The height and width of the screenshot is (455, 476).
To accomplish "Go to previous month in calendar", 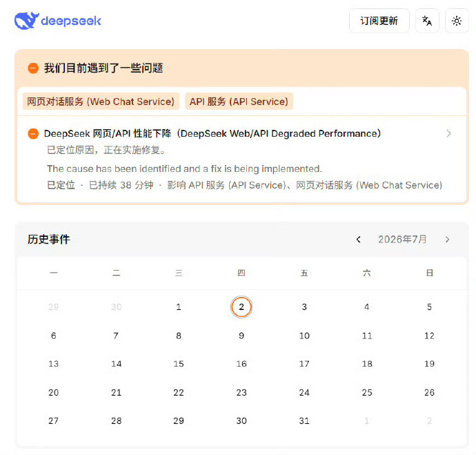I will coord(359,240).
